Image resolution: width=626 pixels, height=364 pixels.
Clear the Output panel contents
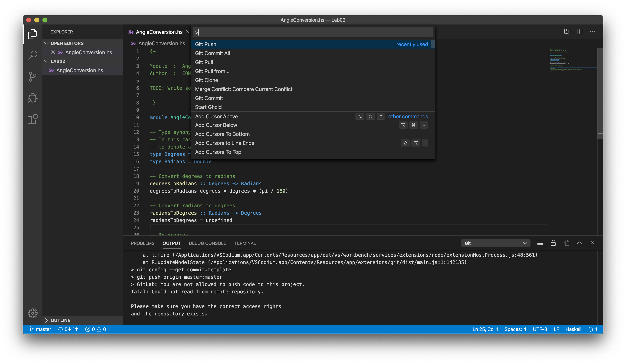tap(540, 243)
